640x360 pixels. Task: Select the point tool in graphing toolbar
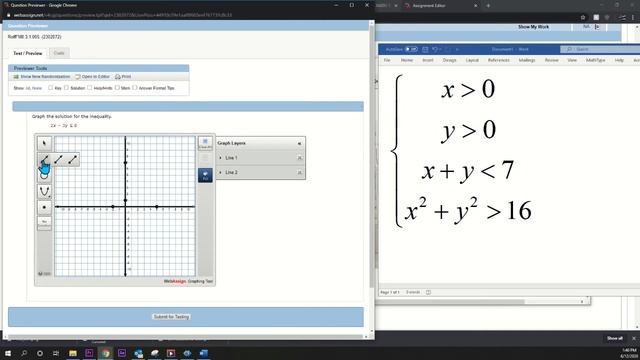pos(44,207)
